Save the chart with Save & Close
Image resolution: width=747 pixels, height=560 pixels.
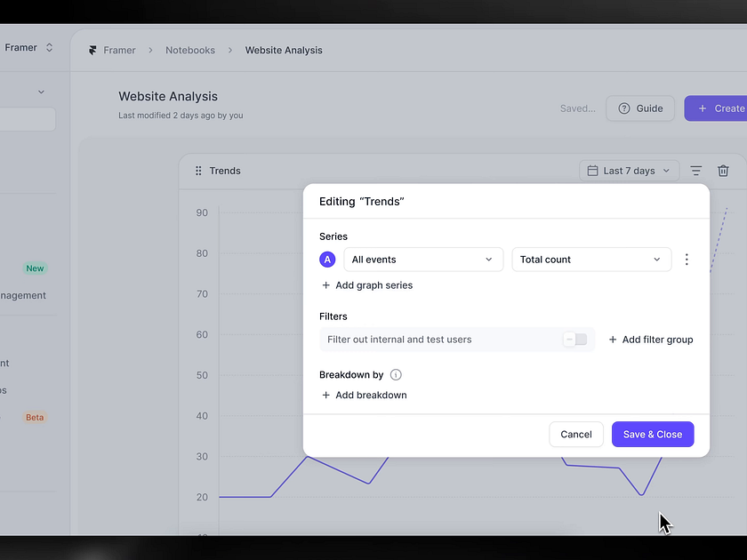click(x=653, y=434)
